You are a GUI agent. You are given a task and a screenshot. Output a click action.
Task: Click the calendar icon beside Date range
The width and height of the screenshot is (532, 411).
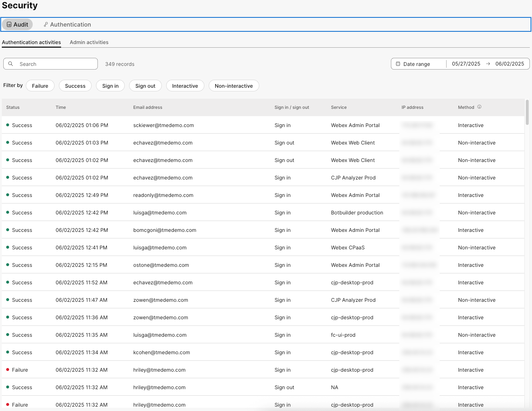tap(398, 64)
